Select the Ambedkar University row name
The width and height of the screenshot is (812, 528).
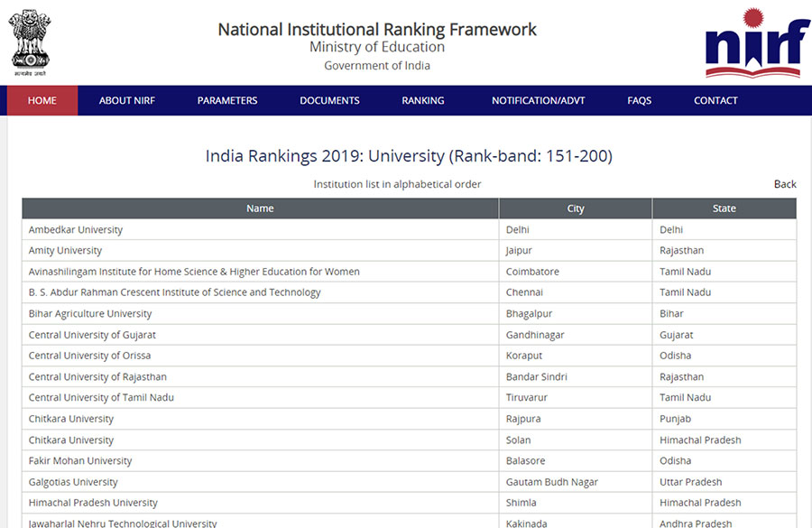coord(76,229)
